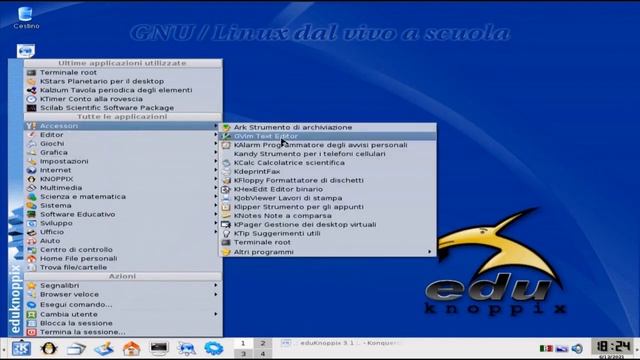Expand the Multimedia submenu
The height and width of the screenshot is (360, 640).
click(123, 188)
